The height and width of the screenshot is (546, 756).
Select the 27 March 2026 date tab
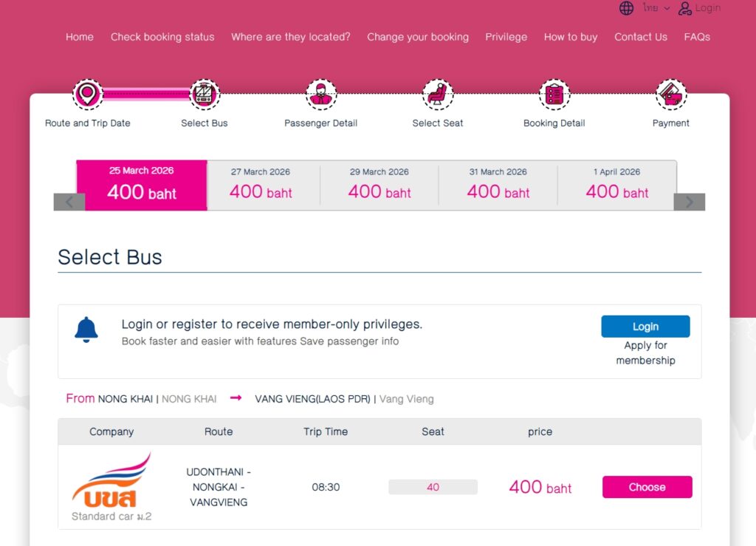(261, 185)
